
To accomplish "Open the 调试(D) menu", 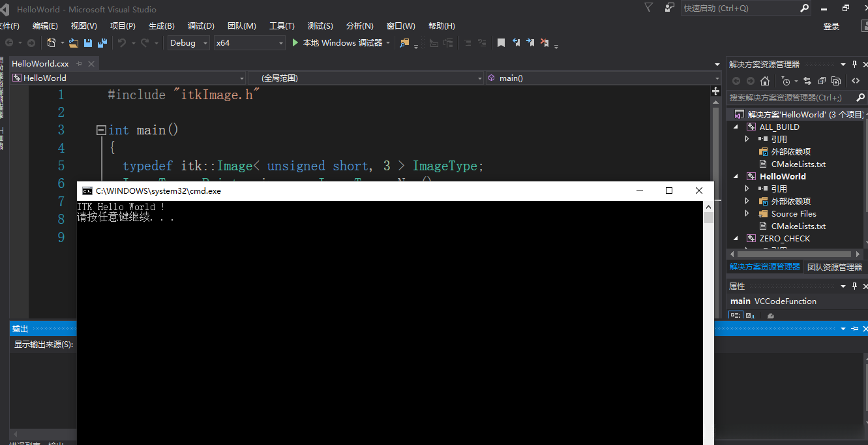I will tap(201, 26).
